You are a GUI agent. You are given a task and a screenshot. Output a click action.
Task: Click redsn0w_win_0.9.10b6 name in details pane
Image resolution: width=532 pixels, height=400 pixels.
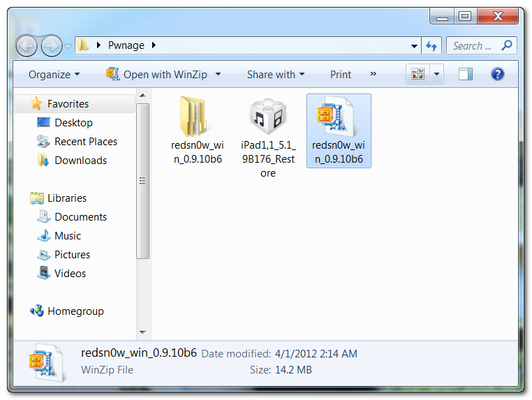coord(139,353)
